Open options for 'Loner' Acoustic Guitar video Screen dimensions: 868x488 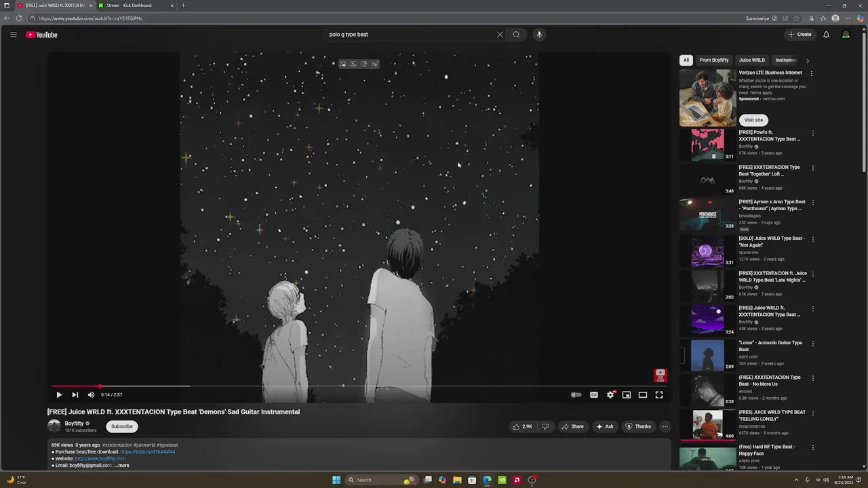[x=812, y=344]
